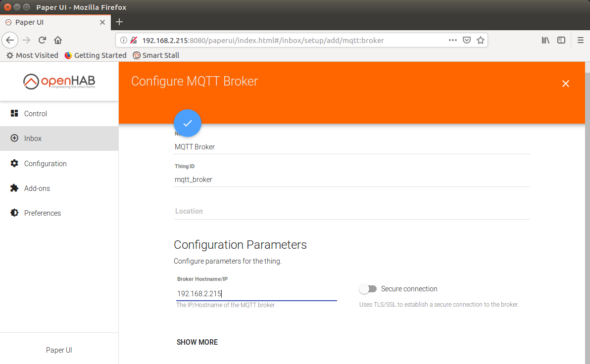Click the Firefox home icon
590x364 pixels.
coord(58,40)
